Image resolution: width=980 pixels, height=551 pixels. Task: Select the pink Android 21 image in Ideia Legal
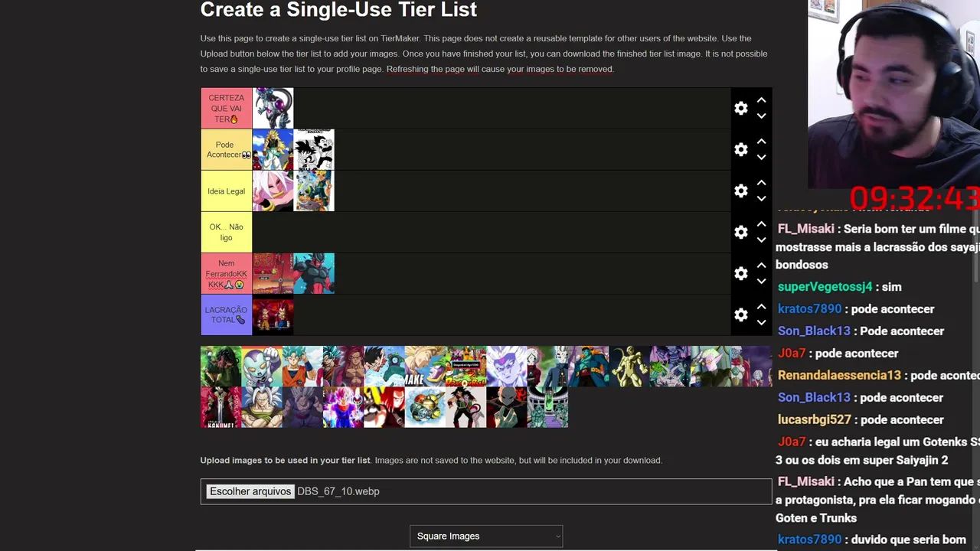[273, 191]
